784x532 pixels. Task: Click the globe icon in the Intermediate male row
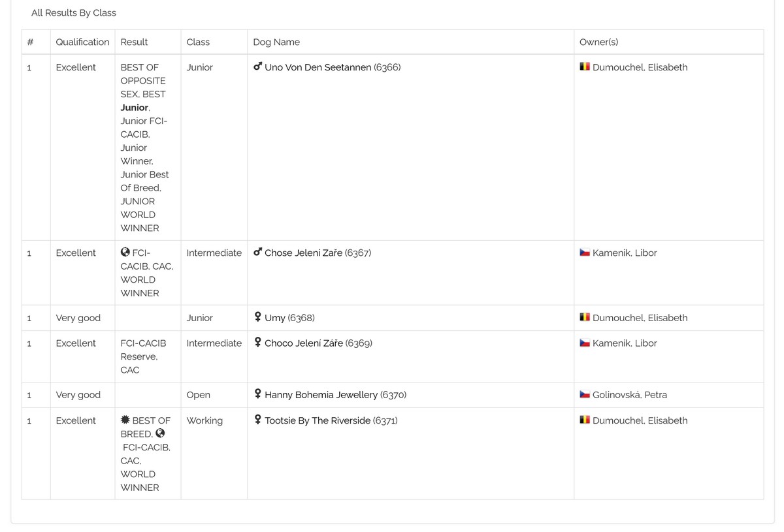pyautogui.click(x=125, y=252)
